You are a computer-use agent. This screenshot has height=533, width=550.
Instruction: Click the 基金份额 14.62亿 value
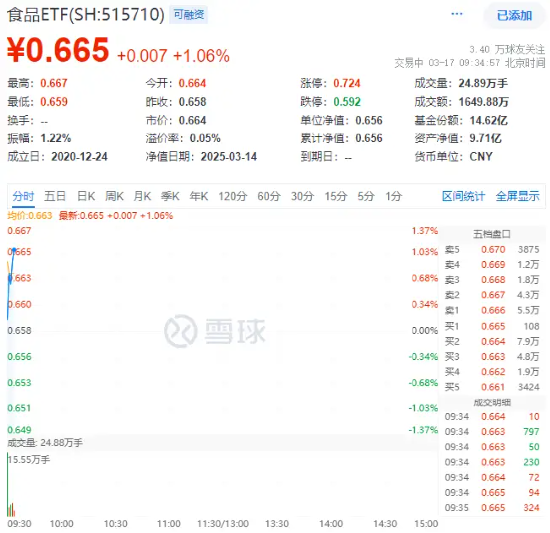488,120
